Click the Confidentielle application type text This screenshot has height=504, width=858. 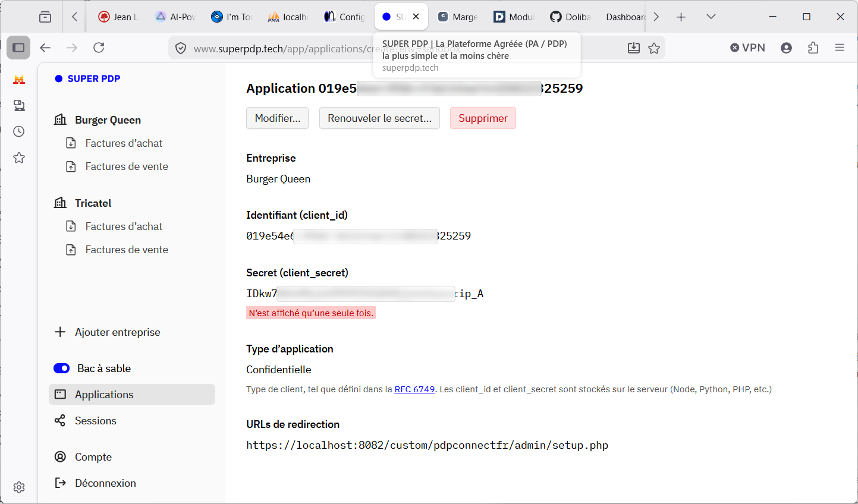[279, 370]
